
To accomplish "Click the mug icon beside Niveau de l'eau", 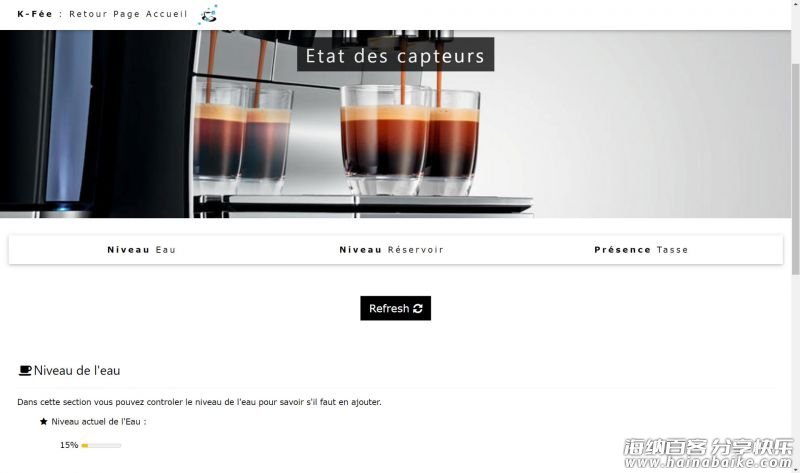I will click(24, 370).
